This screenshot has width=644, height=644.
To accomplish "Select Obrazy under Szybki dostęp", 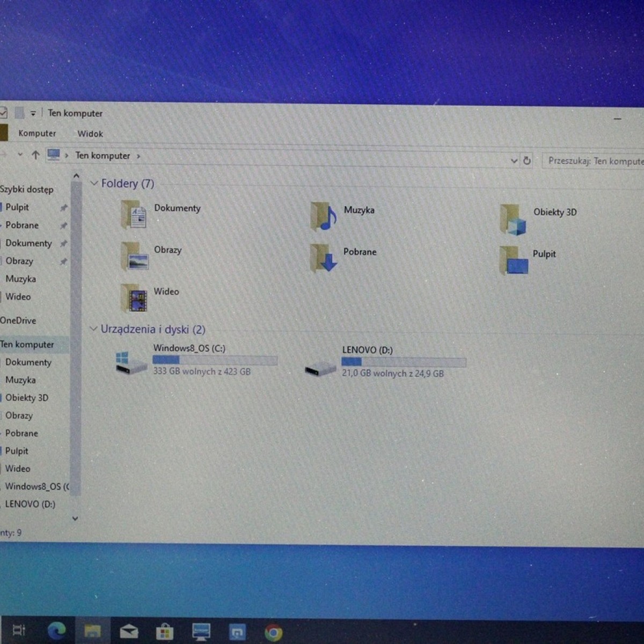I will [x=19, y=261].
